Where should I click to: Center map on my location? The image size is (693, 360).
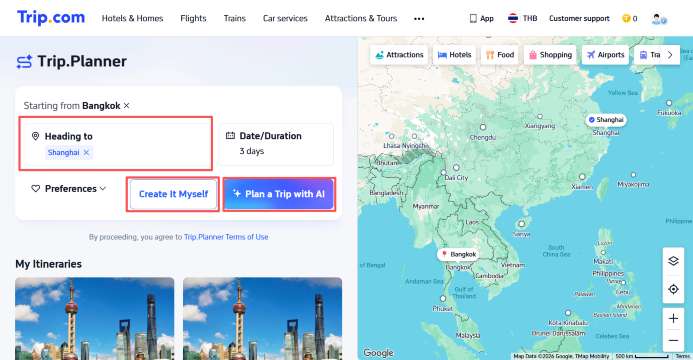673,289
